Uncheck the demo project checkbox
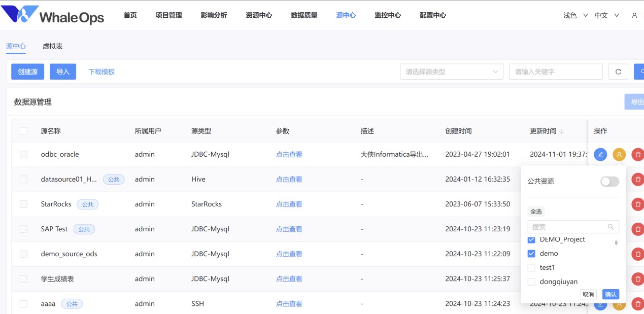 coord(531,254)
